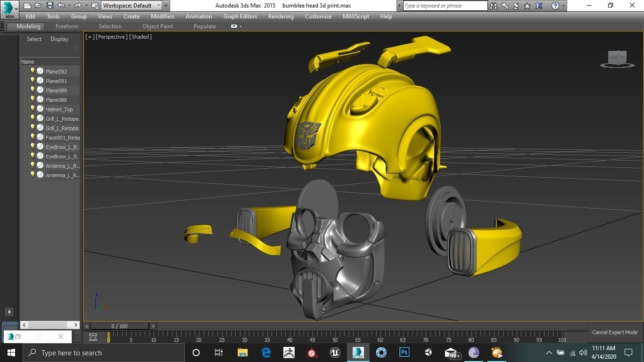Toggle visibility bulb of first Grill_L_Retopo row
644x362 pixels.
click(33, 118)
